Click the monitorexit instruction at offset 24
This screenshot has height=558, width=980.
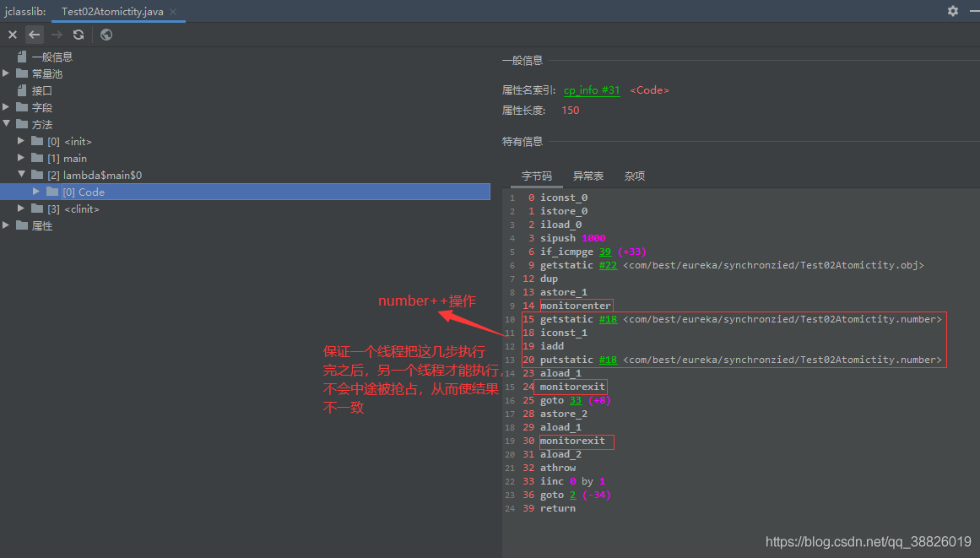point(572,387)
